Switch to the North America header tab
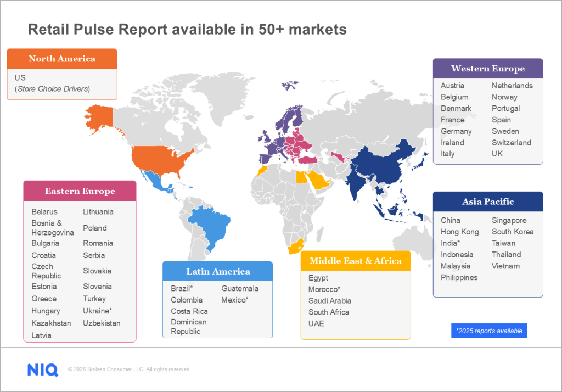Screen dimensions: 562x392 (61, 59)
